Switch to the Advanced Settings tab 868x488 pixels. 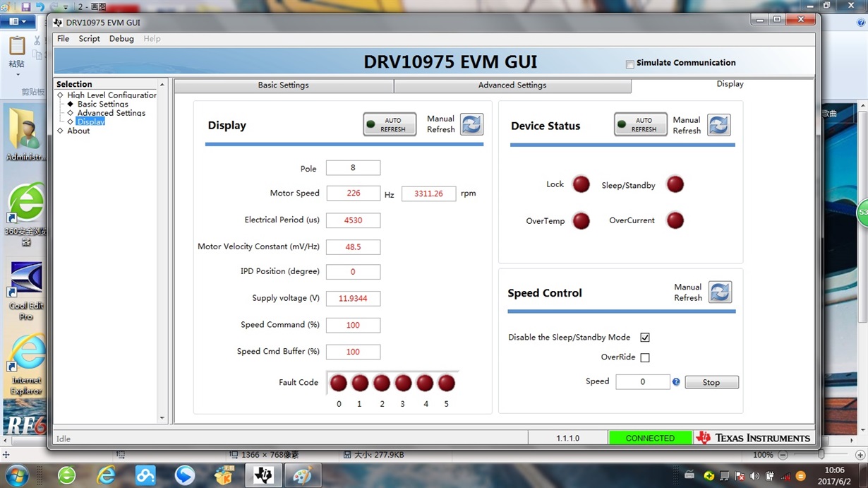coord(512,85)
